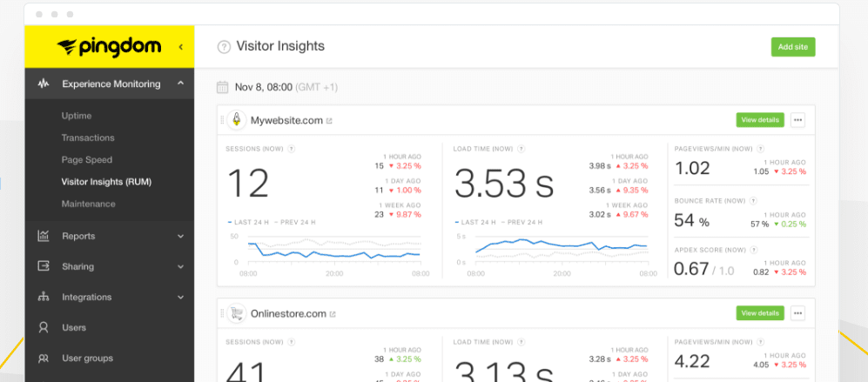
Task: Click the Apdex score 0.67 value
Action: (691, 269)
